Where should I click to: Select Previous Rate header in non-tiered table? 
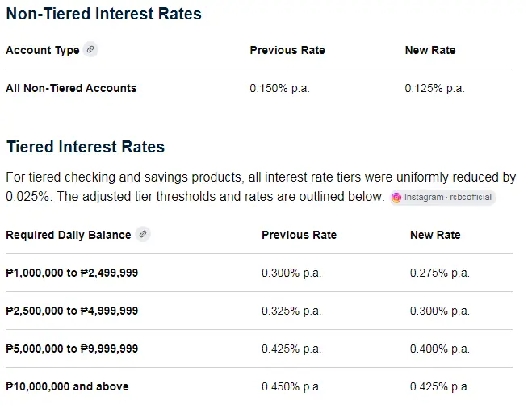[287, 50]
